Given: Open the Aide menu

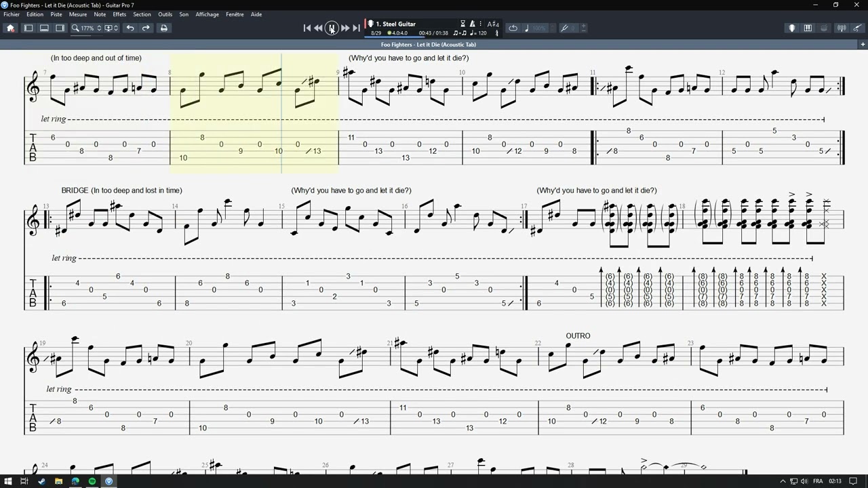Looking at the screenshot, I should (x=256, y=14).
